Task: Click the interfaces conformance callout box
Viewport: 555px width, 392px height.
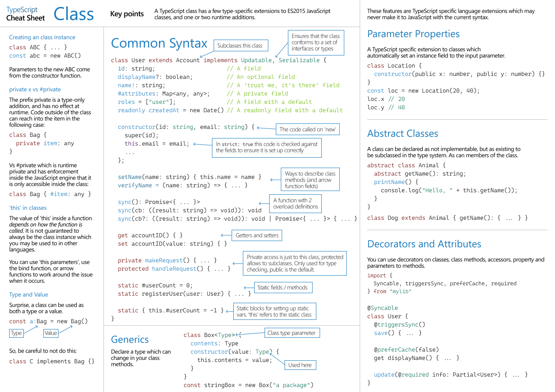Action: [x=316, y=43]
